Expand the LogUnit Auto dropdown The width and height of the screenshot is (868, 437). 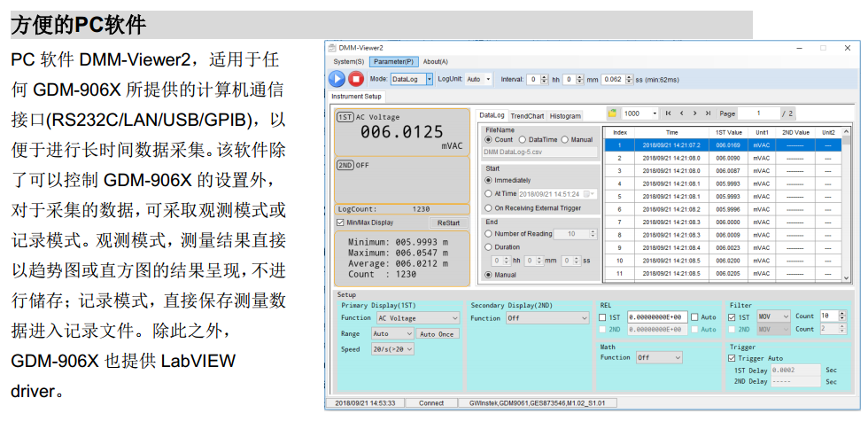[488, 79]
